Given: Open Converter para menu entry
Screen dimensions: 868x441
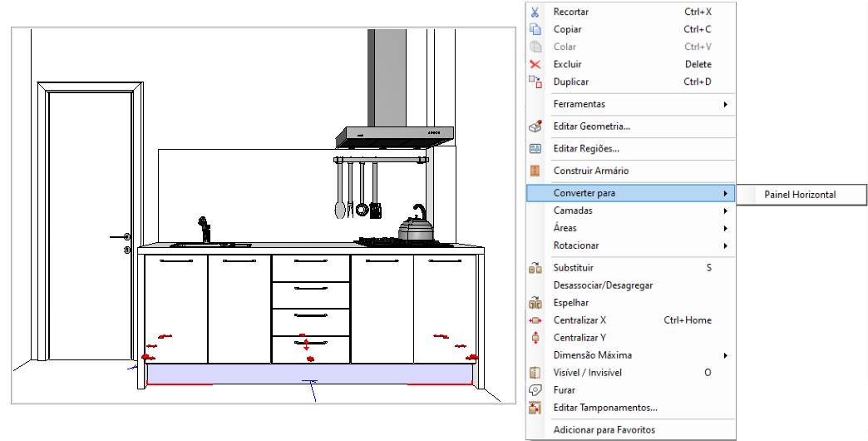Looking at the screenshot, I should pos(630,193).
